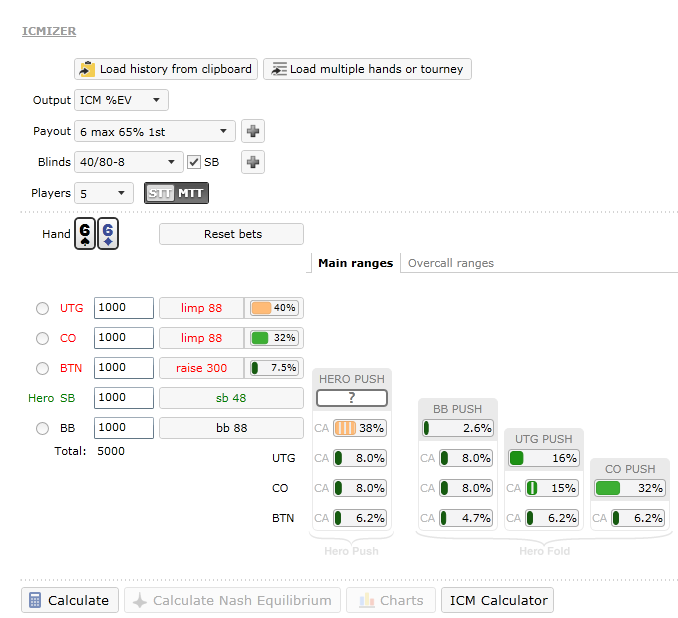Open the Players count dropdown
The height and width of the screenshot is (618, 678).
(104, 193)
